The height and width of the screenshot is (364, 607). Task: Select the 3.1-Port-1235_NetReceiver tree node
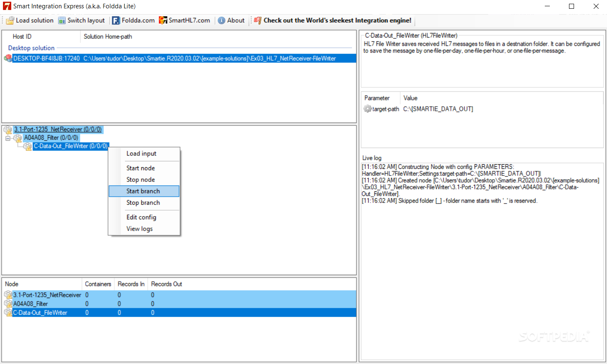(x=58, y=130)
